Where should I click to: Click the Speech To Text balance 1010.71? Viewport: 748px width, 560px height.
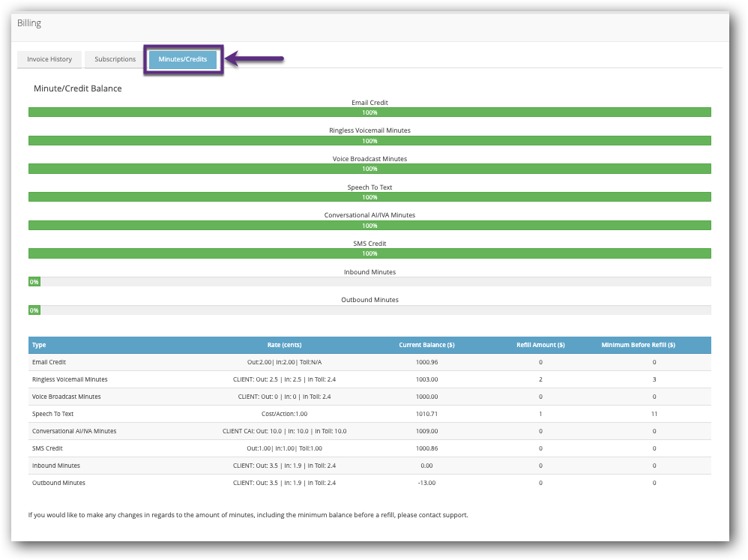point(426,414)
